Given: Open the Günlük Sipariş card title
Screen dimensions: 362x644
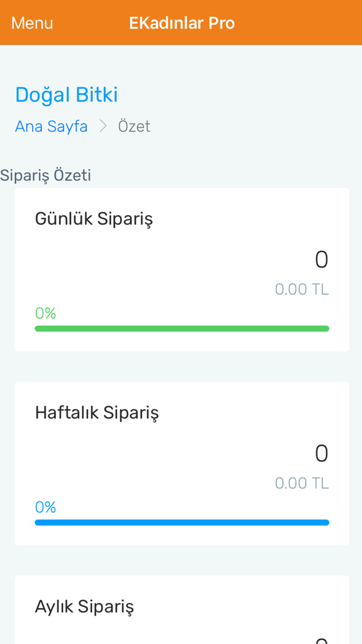Looking at the screenshot, I should click(x=94, y=219).
